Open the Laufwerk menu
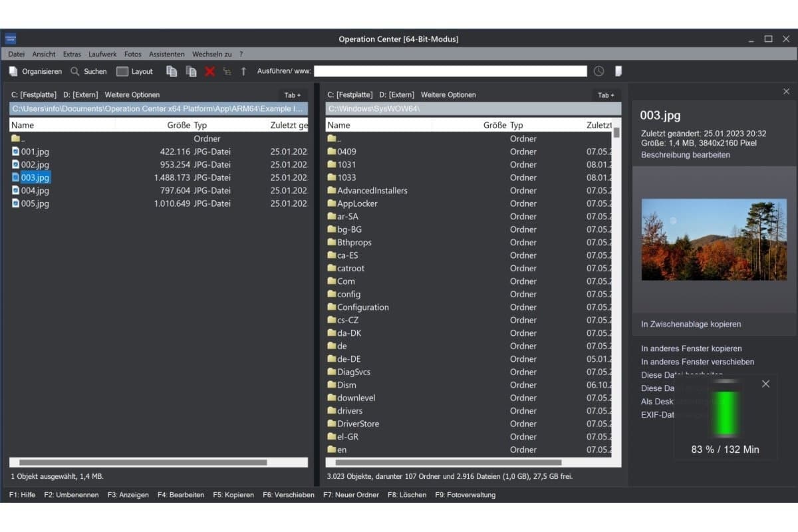This screenshot has height=532, width=798. pos(102,54)
